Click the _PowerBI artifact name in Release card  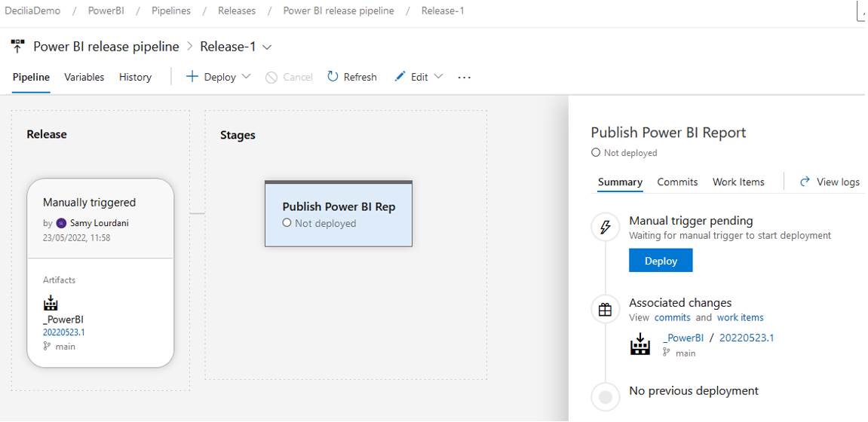tap(63, 320)
